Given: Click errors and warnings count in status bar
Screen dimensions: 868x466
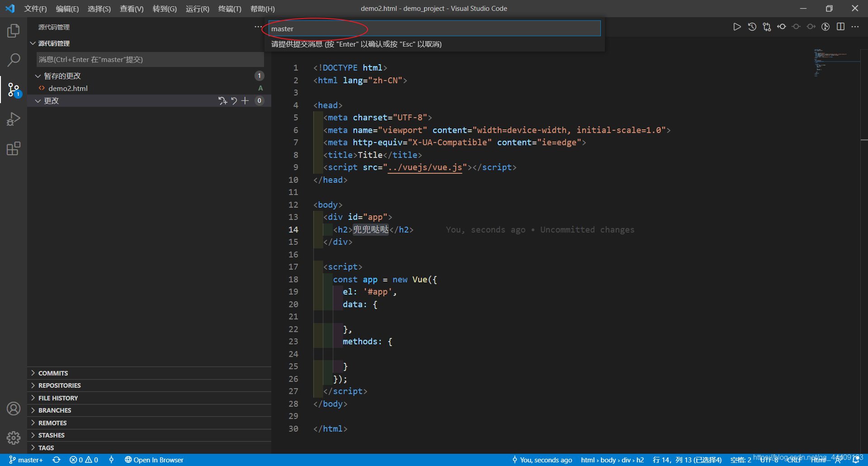Looking at the screenshot, I should point(84,460).
